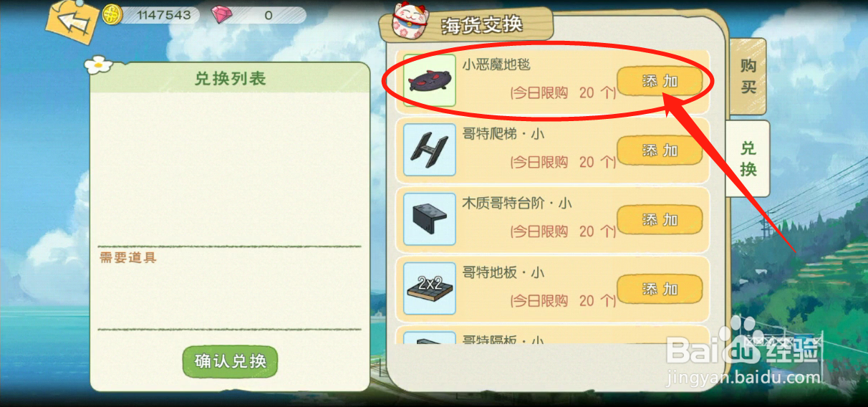Tap the gold coin currency icon
This screenshot has height=407, width=868.
[x=112, y=15]
